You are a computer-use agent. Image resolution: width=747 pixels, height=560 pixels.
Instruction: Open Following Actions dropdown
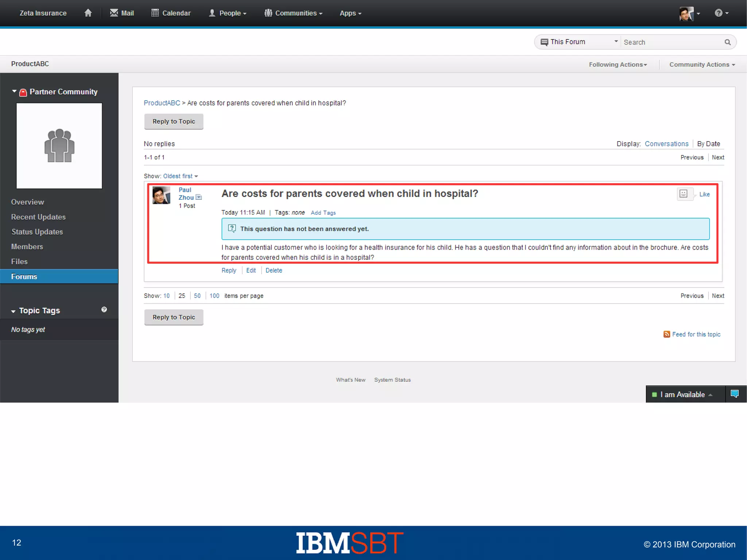[x=618, y=65]
